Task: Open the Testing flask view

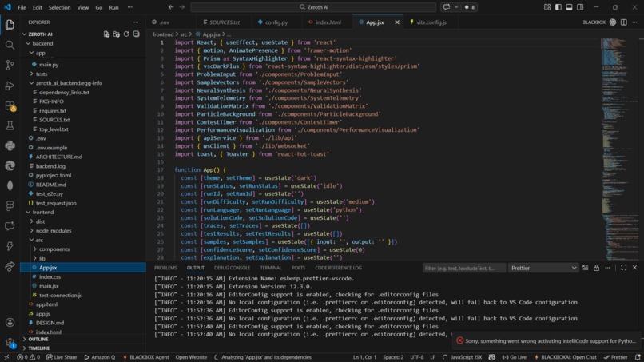Action: (10, 125)
